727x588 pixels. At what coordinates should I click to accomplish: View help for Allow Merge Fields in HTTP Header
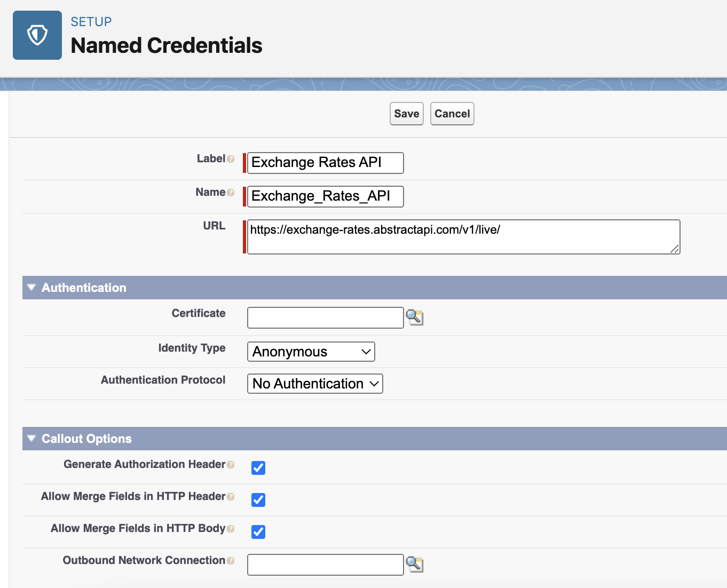(232, 497)
